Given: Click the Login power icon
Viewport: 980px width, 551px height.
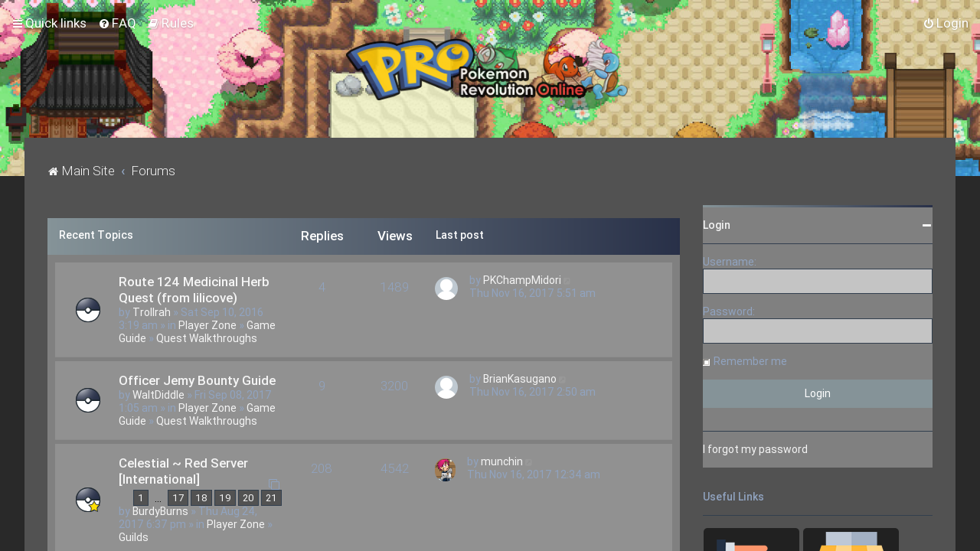Looking at the screenshot, I should pos(929,24).
